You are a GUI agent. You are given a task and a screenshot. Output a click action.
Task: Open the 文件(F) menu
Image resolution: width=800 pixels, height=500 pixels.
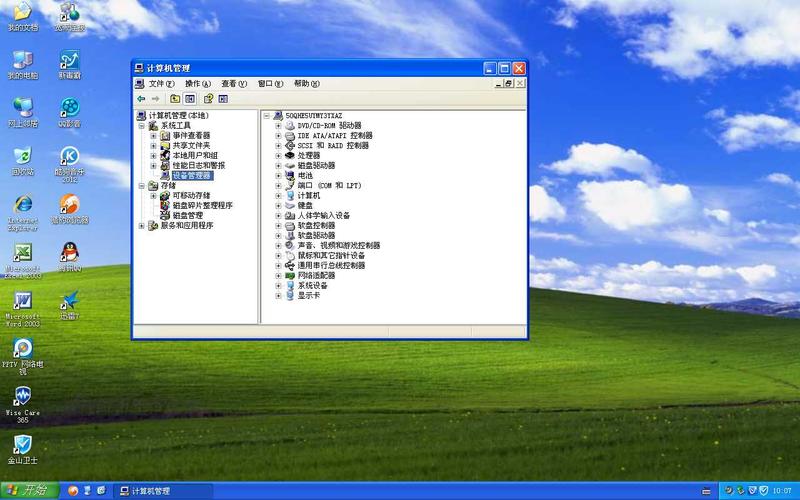tap(162, 84)
